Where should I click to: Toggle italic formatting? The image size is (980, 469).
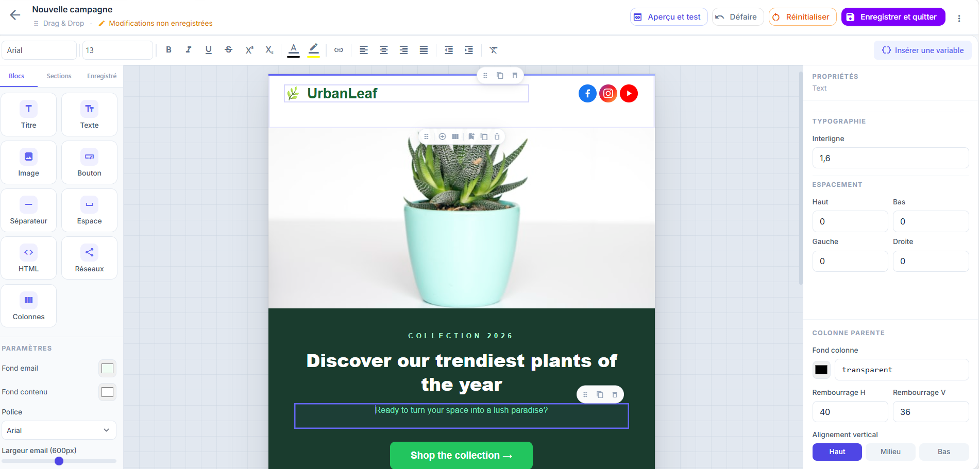pyautogui.click(x=189, y=50)
